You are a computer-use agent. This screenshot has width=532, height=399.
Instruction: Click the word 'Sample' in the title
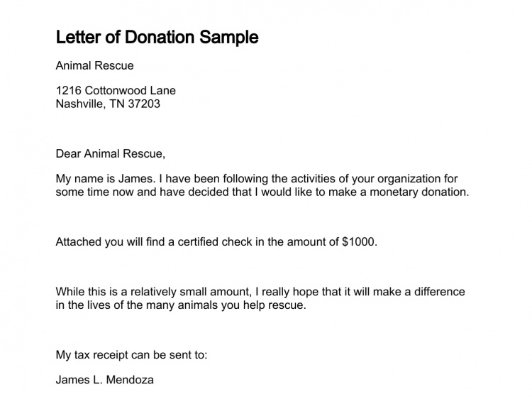pos(229,38)
